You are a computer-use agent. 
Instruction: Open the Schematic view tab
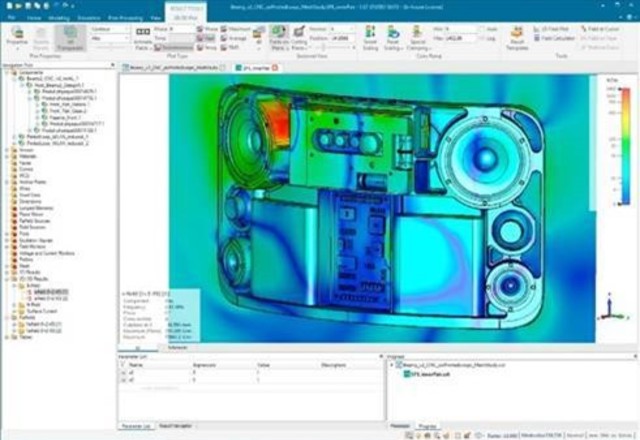178,347
